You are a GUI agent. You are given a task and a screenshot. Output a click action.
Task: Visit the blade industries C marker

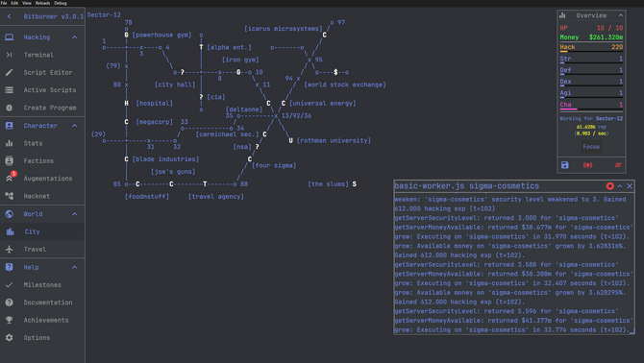126,159
